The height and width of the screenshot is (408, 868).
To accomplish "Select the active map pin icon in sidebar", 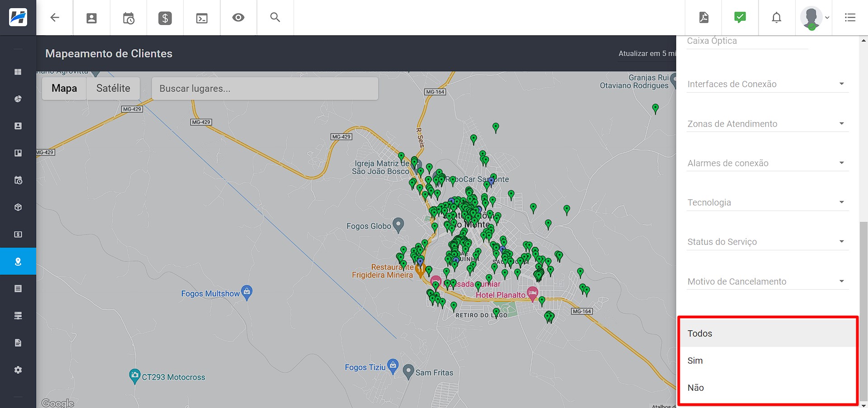I will click(x=18, y=261).
